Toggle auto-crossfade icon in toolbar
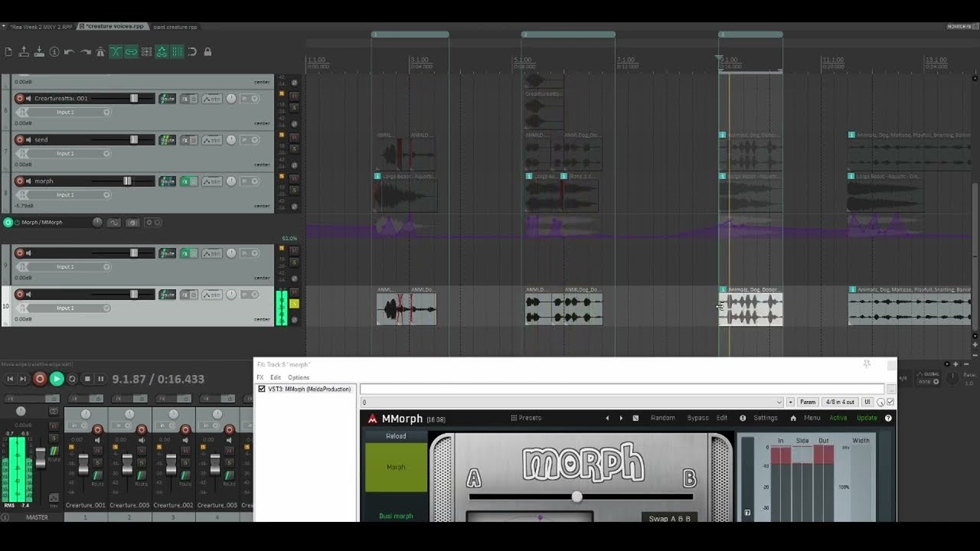This screenshot has width=980, height=551. point(116,52)
